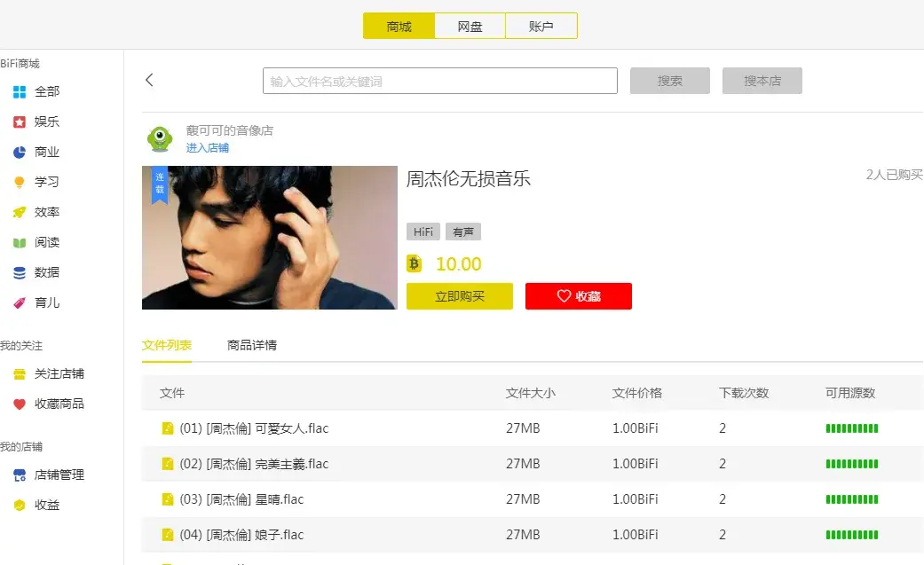Open the 全部 category icon
The width and height of the screenshot is (924, 565).
click(20, 92)
